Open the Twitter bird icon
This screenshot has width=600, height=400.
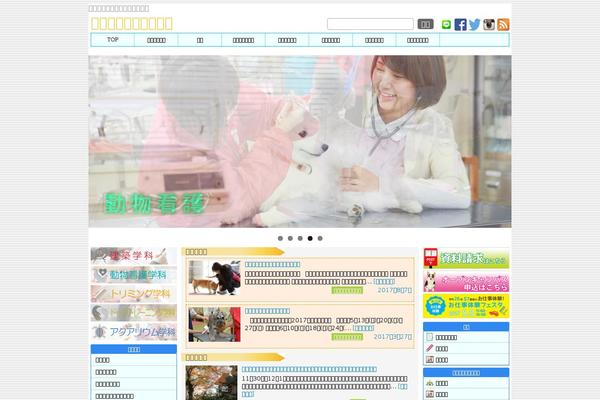tap(474, 24)
